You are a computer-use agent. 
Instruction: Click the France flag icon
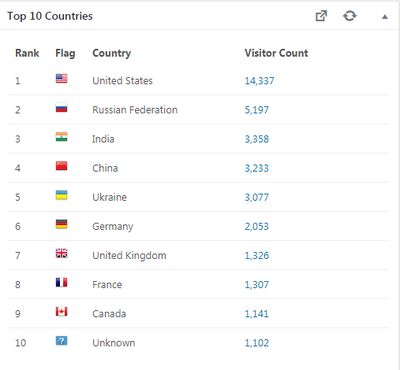[61, 283]
